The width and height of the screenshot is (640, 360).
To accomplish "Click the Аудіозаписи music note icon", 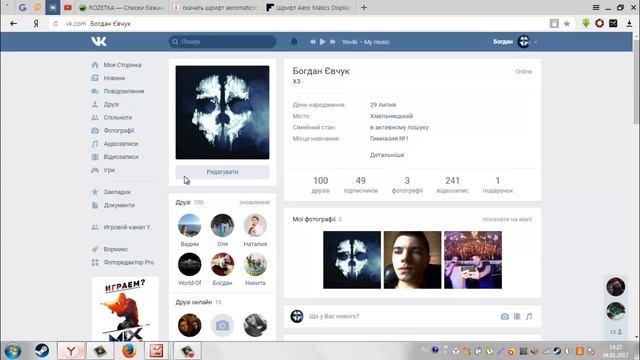I will pyautogui.click(x=95, y=144).
